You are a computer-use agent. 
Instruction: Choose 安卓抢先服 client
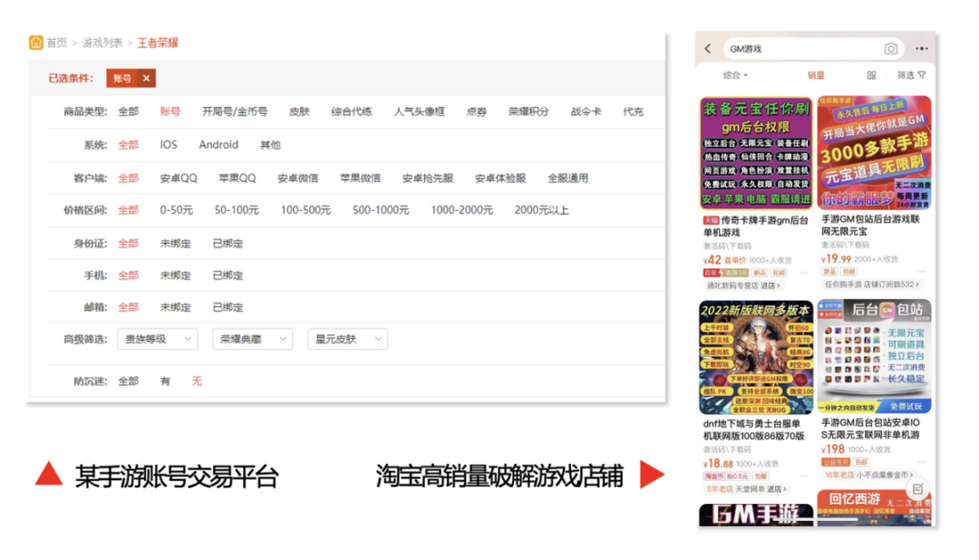pyautogui.click(x=428, y=178)
